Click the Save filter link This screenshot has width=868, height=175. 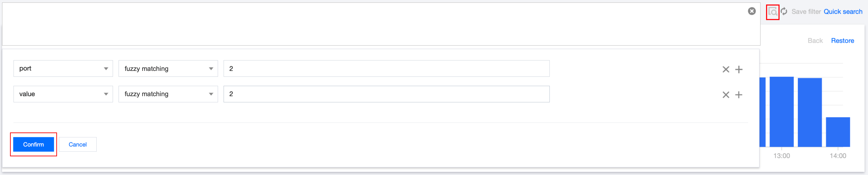(806, 12)
